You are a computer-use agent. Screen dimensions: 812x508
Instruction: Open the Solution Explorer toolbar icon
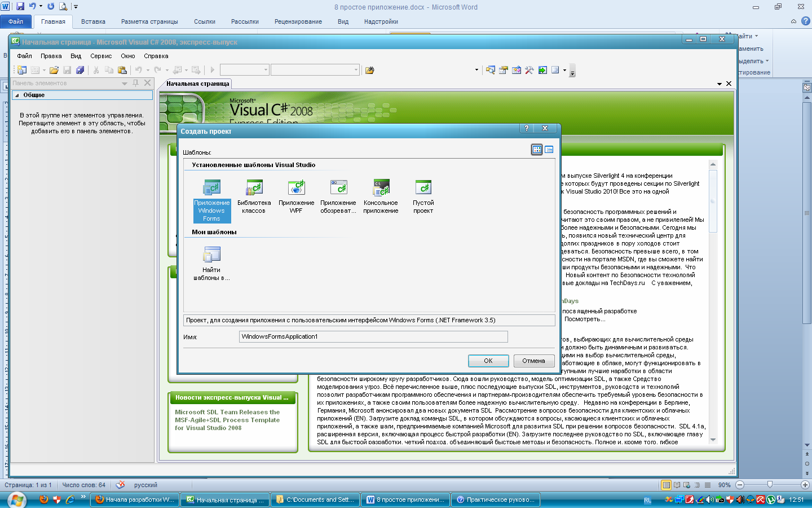491,70
